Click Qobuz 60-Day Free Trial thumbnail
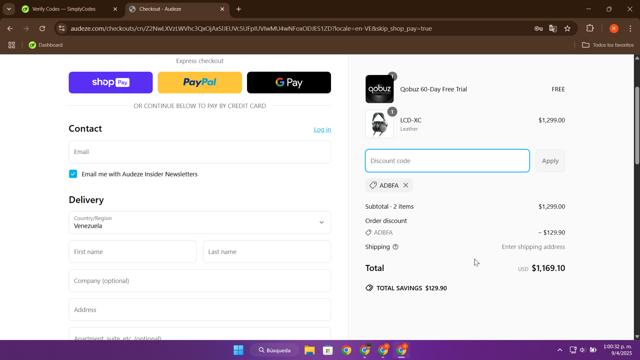640x360 pixels. coord(379,89)
